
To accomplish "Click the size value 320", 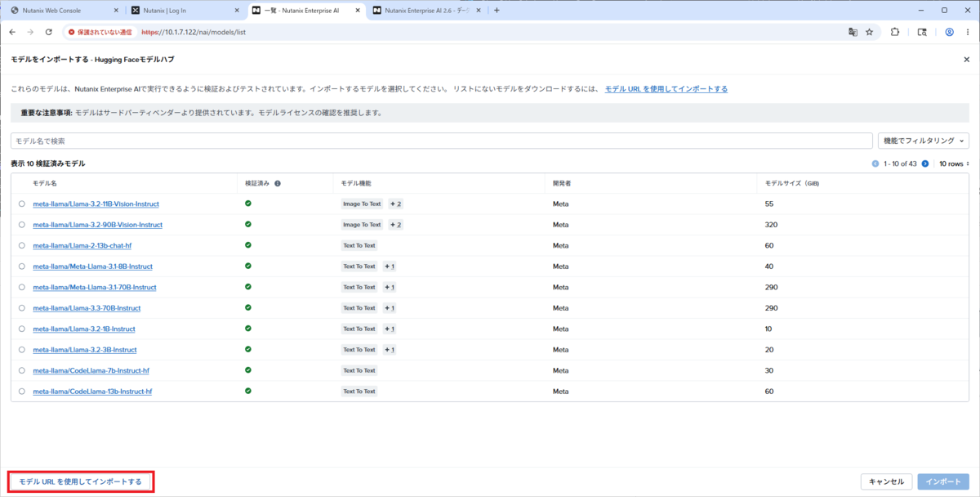I will coord(771,225).
